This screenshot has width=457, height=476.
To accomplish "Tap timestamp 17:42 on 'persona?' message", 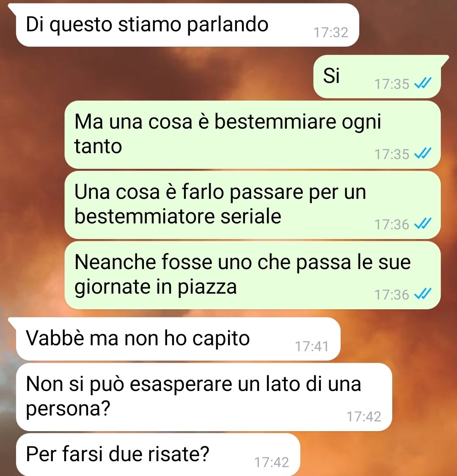I will point(364,416).
